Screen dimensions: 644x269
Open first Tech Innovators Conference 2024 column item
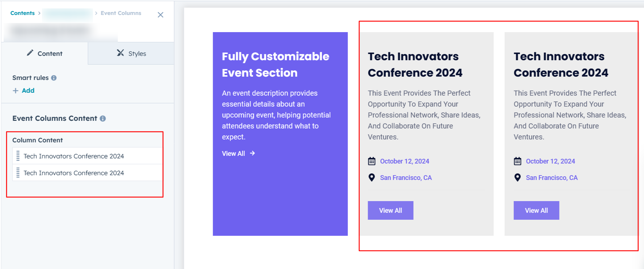74,156
